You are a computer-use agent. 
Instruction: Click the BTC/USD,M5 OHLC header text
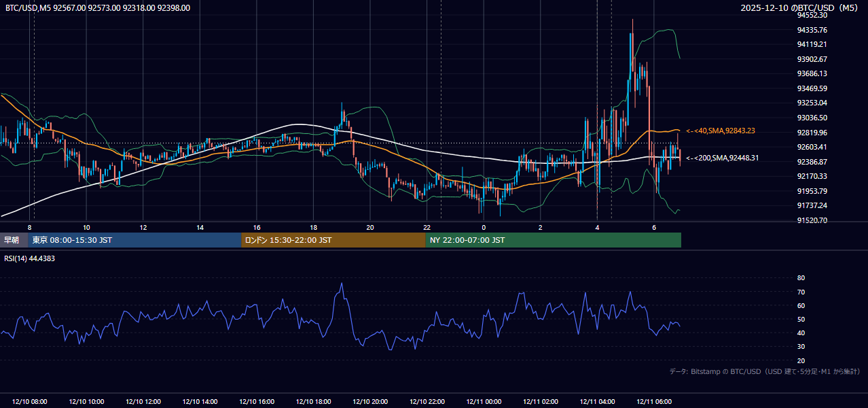(98, 8)
